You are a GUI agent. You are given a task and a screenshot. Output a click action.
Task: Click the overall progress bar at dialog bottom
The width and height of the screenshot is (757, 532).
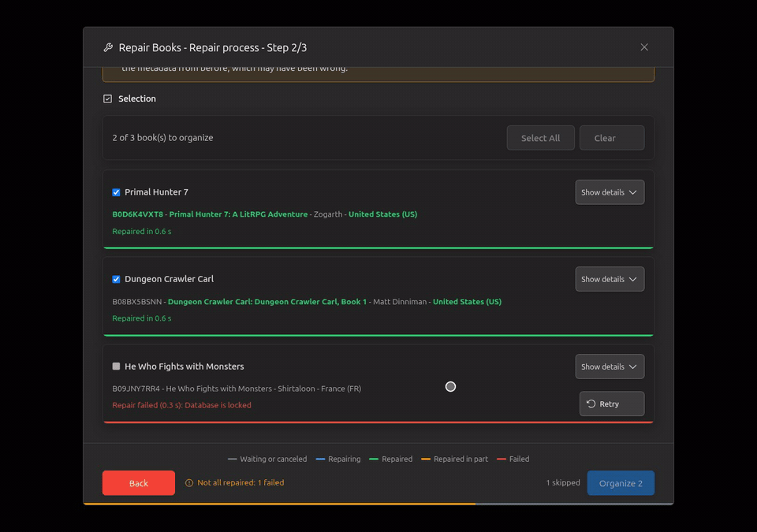click(378, 504)
